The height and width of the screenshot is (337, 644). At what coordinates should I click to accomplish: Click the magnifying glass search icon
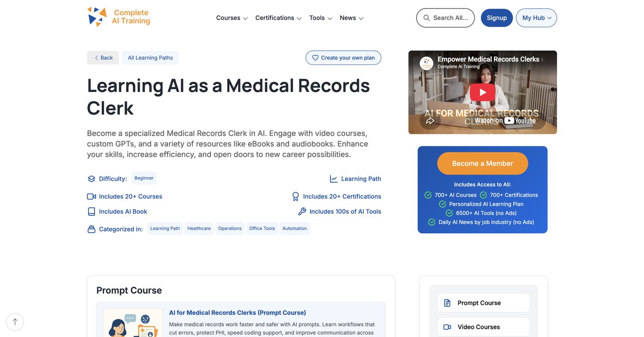(x=427, y=18)
